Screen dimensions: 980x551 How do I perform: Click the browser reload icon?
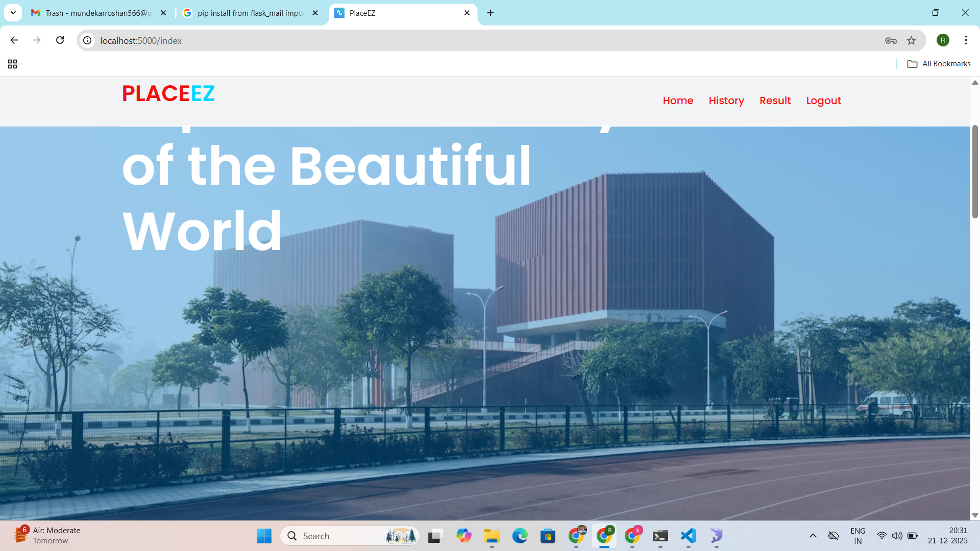(60, 40)
